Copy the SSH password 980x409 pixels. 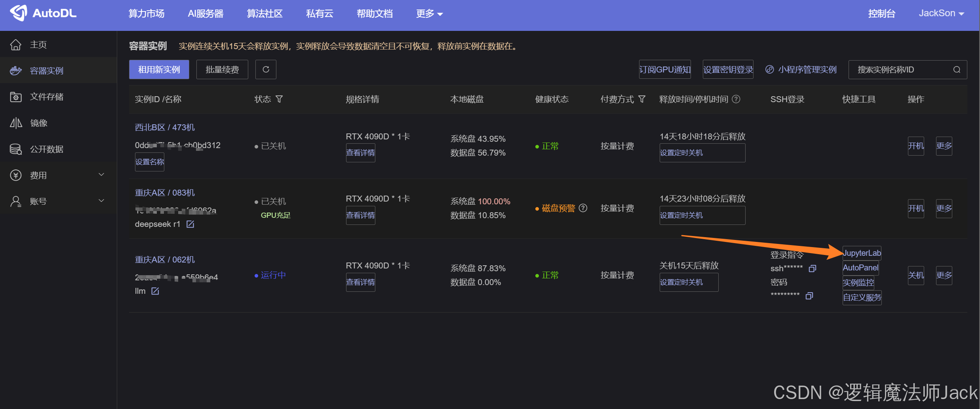click(x=809, y=296)
